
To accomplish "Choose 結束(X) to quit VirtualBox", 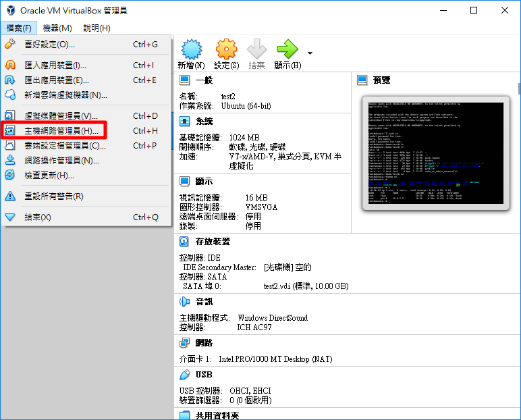I will (37, 217).
